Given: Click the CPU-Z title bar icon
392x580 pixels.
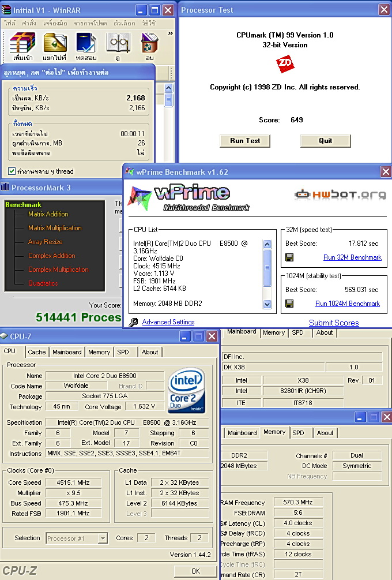Looking at the screenshot, I should (x=4, y=336).
